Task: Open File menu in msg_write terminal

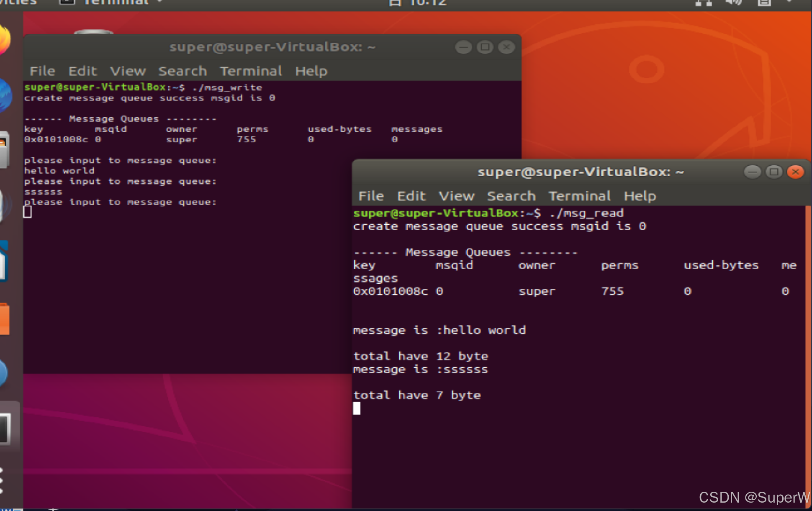Action: pos(42,71)
